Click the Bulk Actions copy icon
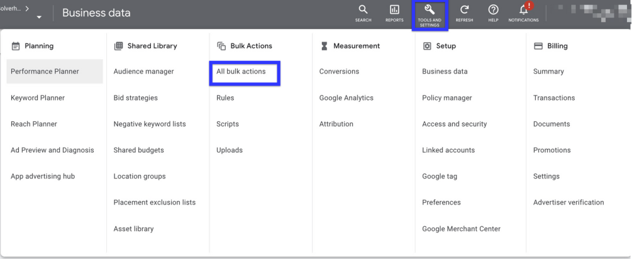644x259 pixels. click(x=221, y=46)
